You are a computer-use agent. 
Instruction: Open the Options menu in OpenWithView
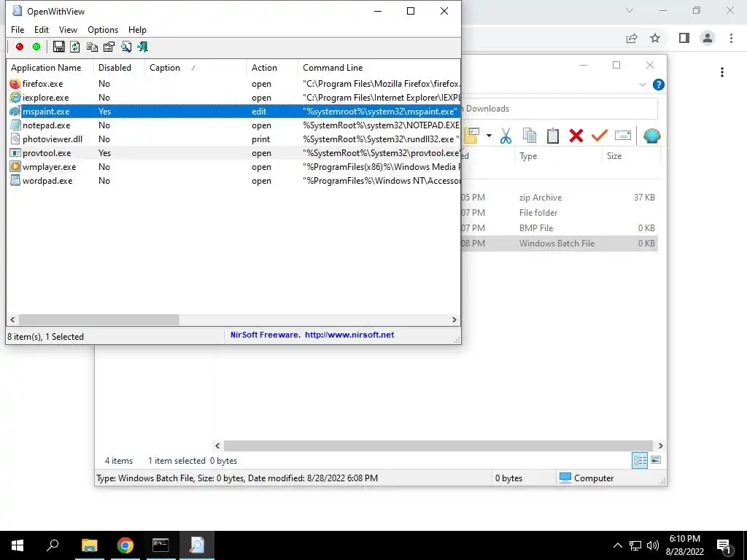[x=103, y=29]
